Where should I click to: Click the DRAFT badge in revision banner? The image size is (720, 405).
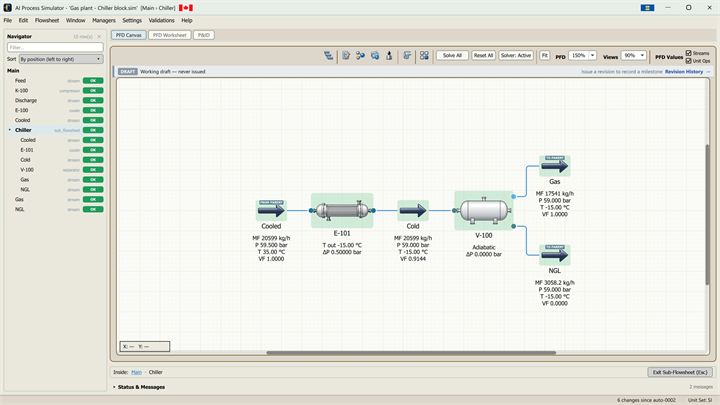(x=128, y=72)
